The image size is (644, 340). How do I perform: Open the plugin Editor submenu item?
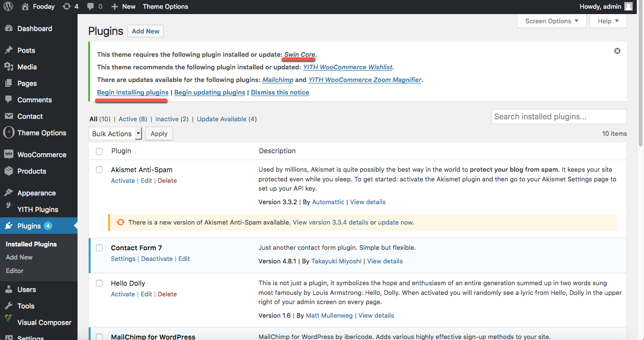[15, 271]
